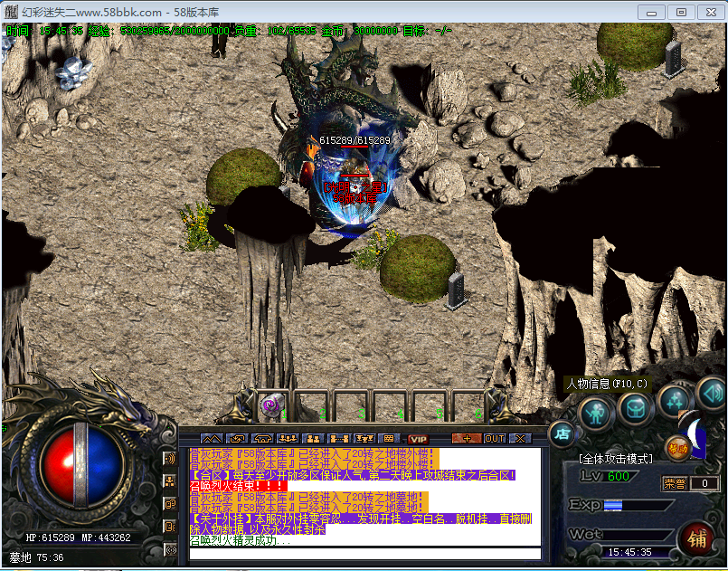Click the three trophies icon on chat toolbar
Screen dimensions: 728x571
(x=364, y=439)
